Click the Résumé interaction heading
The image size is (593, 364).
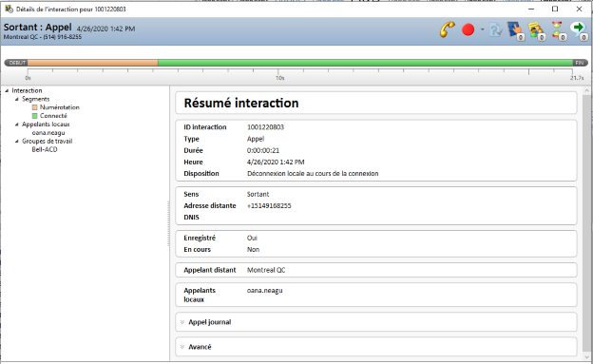[241, 103]
